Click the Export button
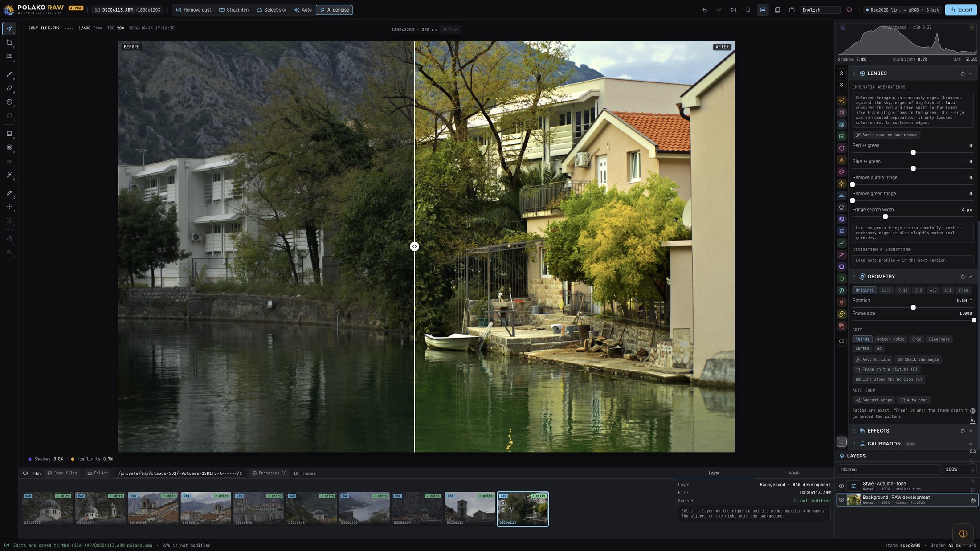Screen dimensions: 980x551 (x=961, y=10)
